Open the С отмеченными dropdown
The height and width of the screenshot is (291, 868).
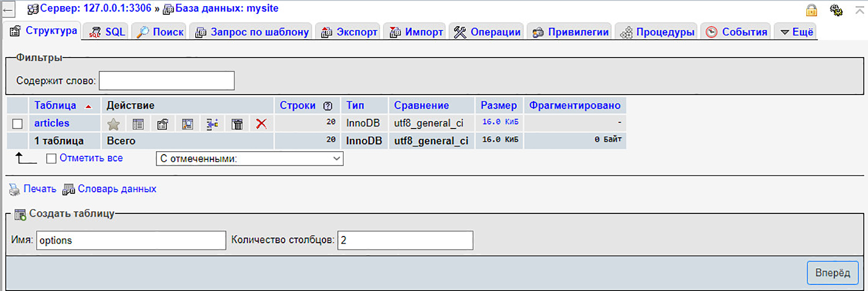point(250,159)
